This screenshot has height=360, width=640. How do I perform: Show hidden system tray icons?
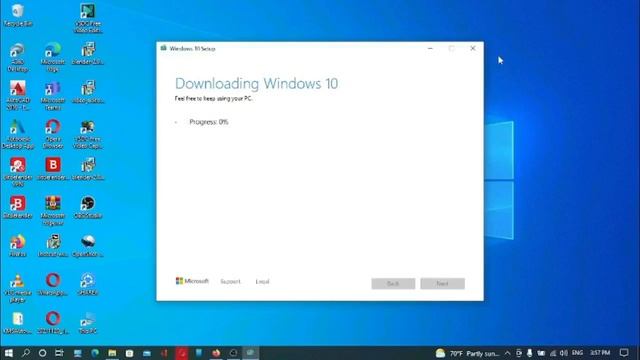click(x=507, y=353)
